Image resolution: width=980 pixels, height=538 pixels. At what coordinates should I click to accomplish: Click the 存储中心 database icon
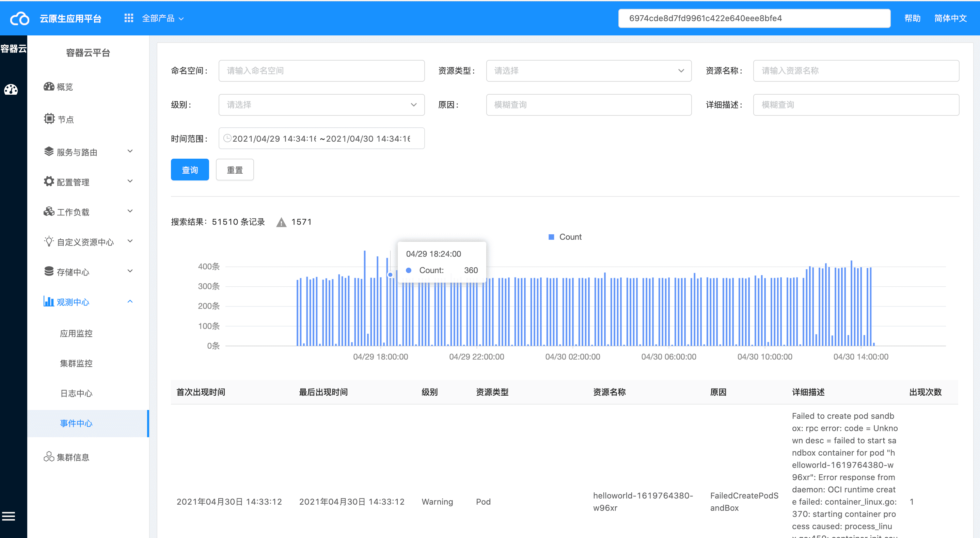tap(49, 271)
